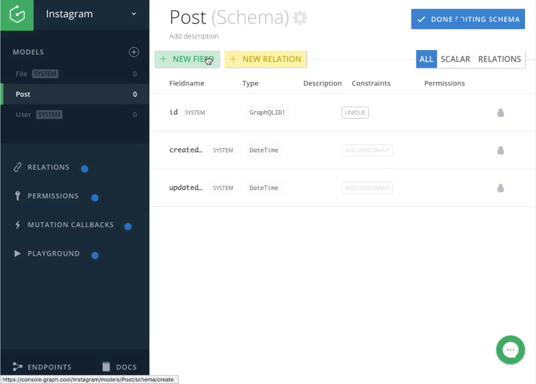The image size is (536, 384).
Task: Click the Graphcool logo icon
Action: coord(17,15)
